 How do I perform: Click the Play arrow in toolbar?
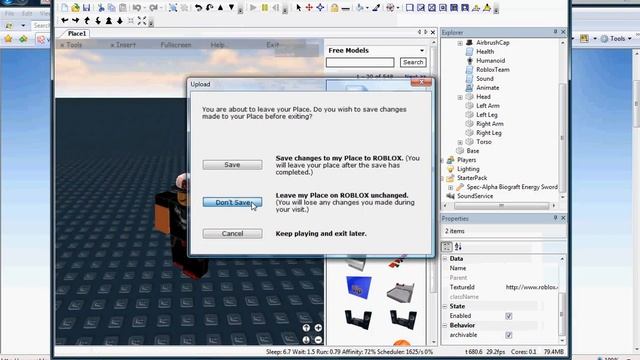pos(253,7)
